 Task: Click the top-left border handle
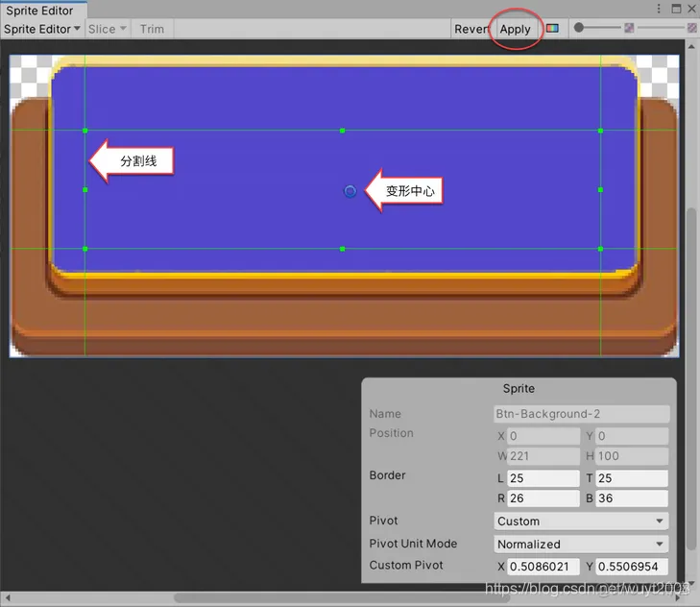coord(85,131)
